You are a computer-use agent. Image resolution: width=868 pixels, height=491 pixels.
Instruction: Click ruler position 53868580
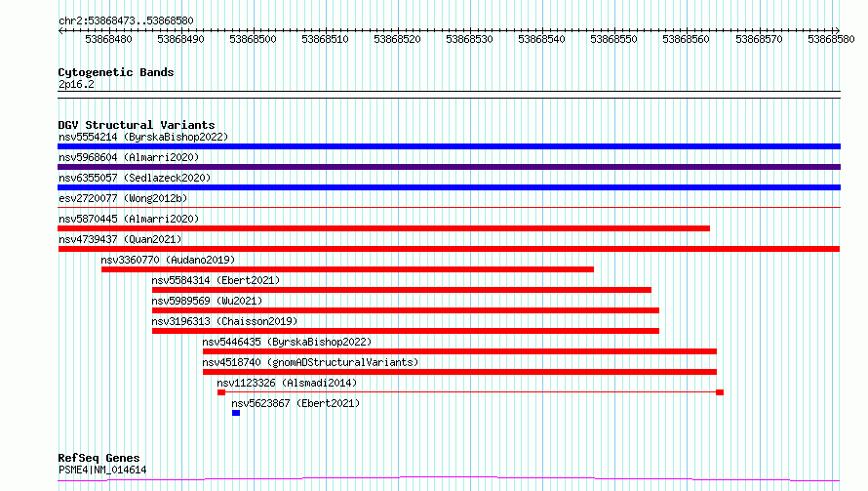click(831, 39)
